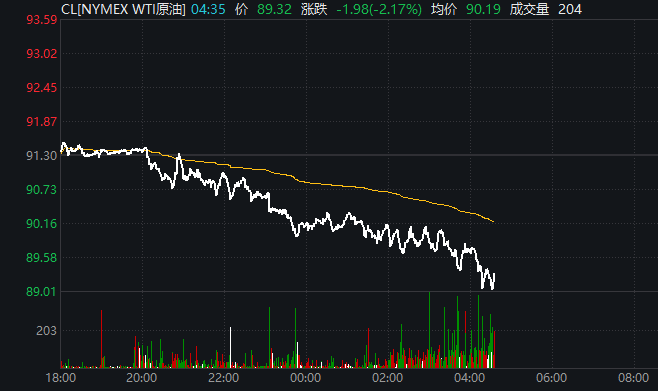Click the change value -1.98(-2.17%)

(379, 9)
